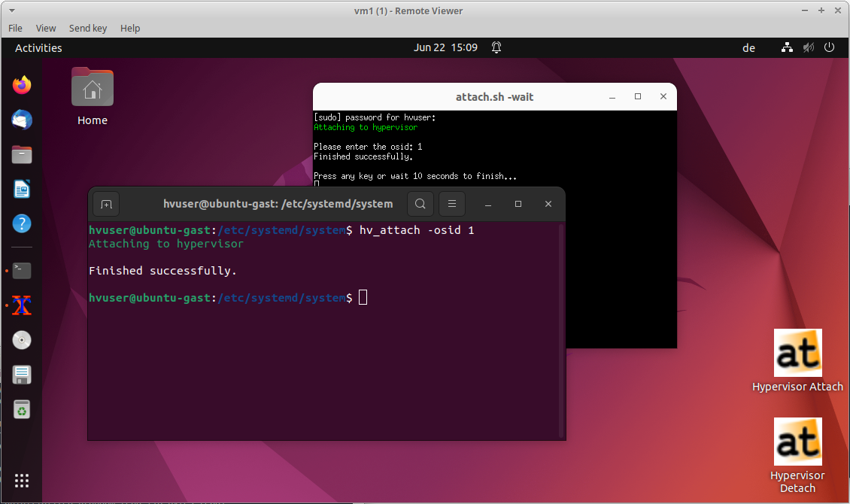Open the system menu via the power icon

[x=829, y=47]
